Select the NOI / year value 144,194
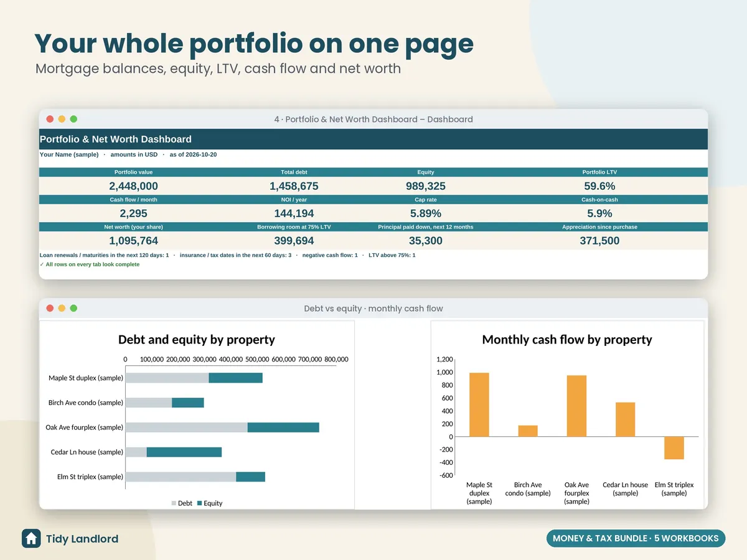This screenshot has height=560, width=747. pos(294,213)
